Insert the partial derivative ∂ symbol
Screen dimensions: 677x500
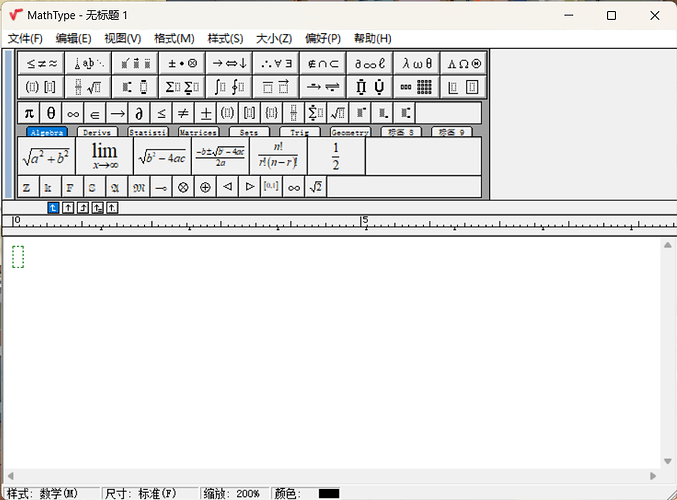[139, 114]
